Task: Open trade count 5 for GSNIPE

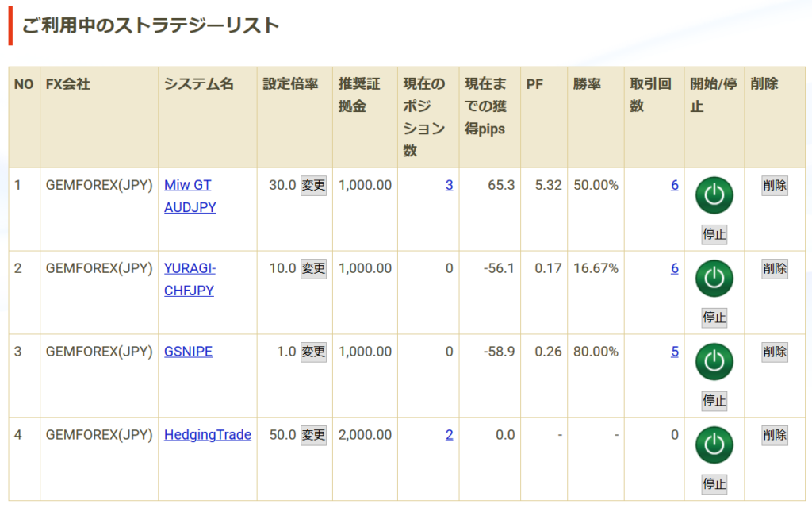Action: point(674,352)
